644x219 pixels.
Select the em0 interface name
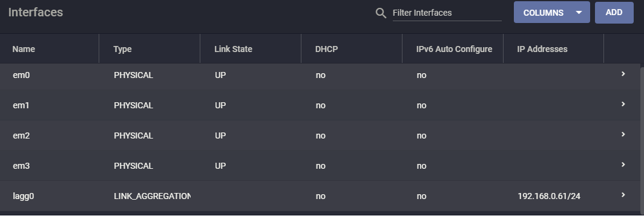coord(21,75)
